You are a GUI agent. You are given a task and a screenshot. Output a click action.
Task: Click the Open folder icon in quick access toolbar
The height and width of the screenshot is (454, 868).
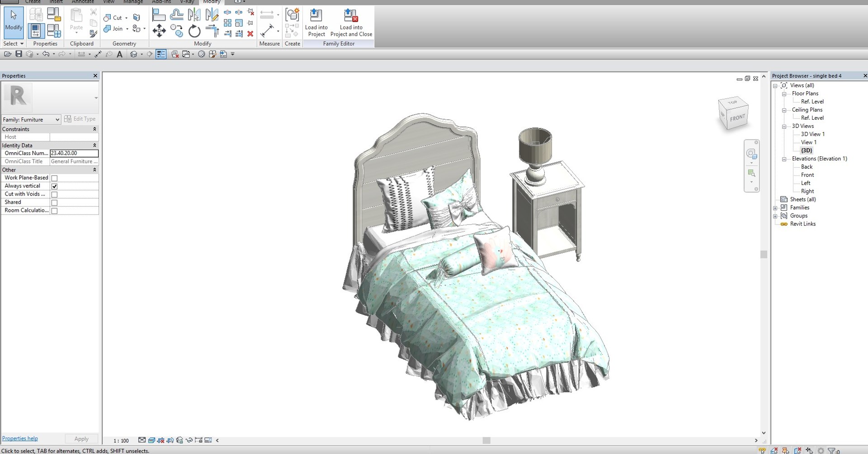tap(8, 54)
